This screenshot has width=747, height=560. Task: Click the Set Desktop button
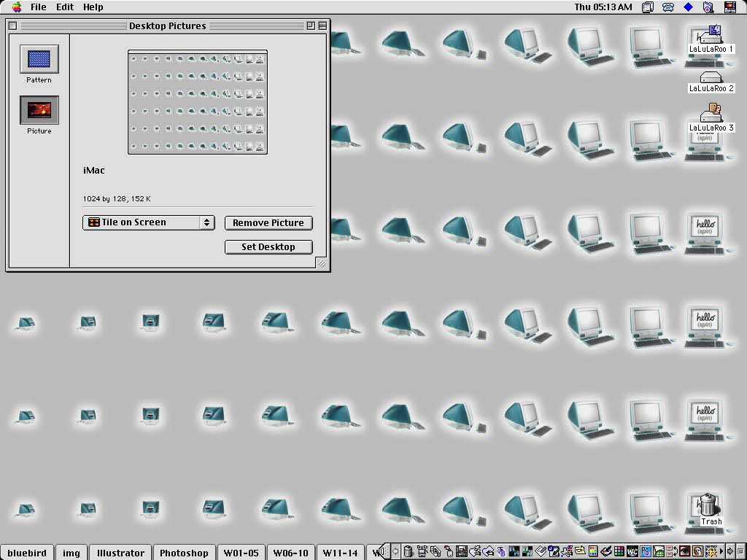tap(268, 246)
